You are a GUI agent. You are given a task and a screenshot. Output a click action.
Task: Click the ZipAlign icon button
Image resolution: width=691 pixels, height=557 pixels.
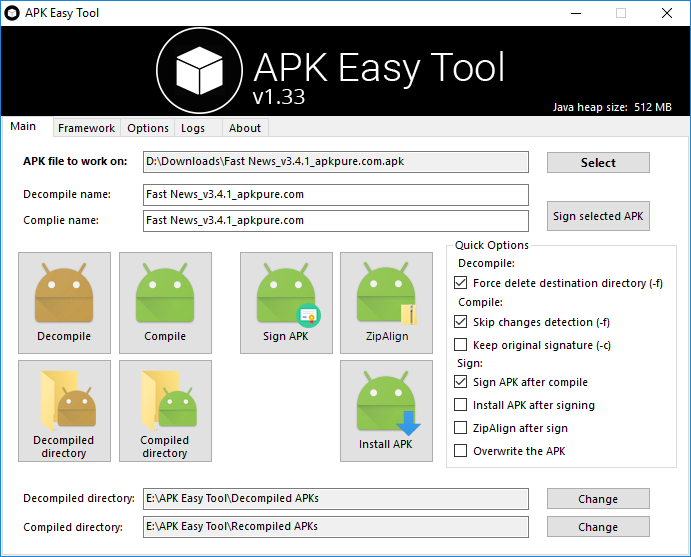[386, 303]
